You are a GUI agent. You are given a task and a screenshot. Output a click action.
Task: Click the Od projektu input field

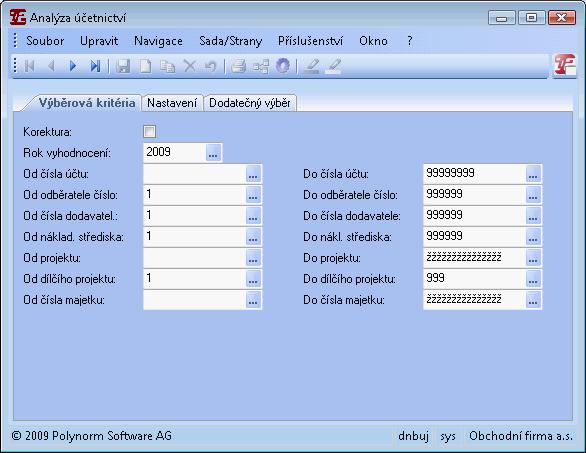(194, 258)
